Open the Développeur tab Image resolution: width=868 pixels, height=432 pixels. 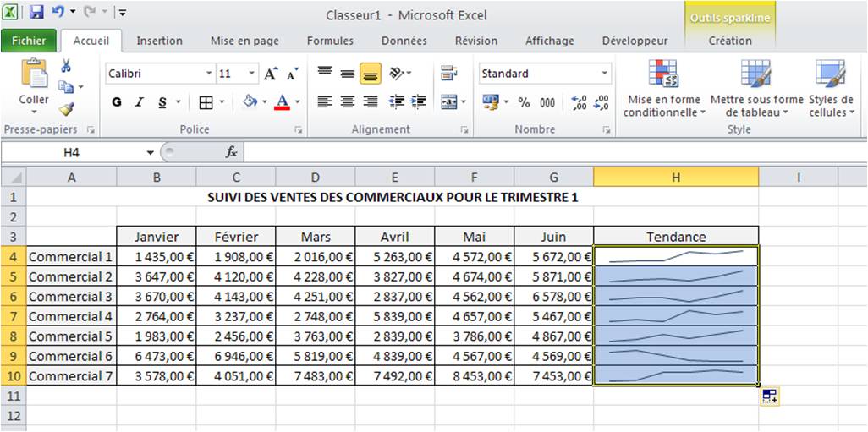(635, 41)
